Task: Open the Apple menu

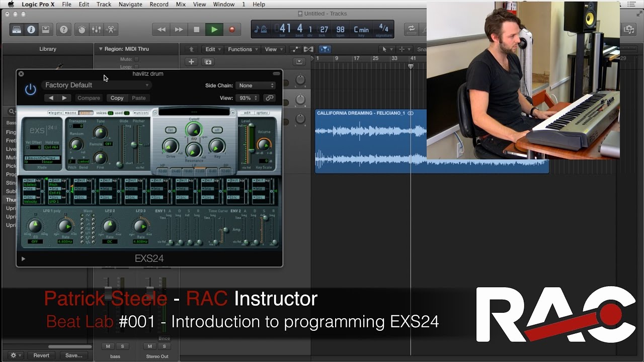Action: tap(11, 4)
